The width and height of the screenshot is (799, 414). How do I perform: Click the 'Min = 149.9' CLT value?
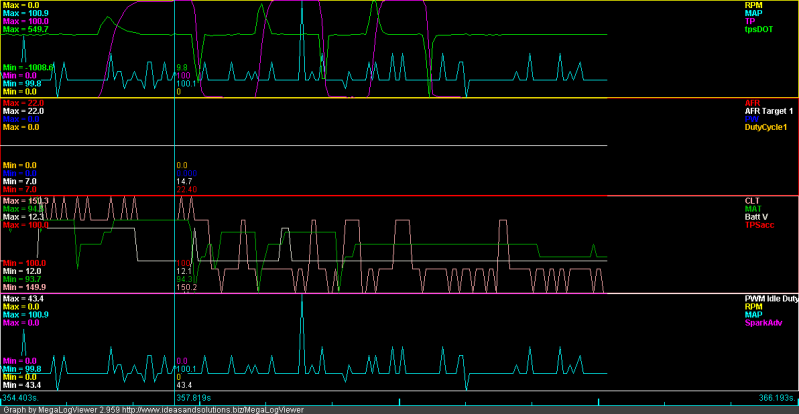click(x=24, y=287)
